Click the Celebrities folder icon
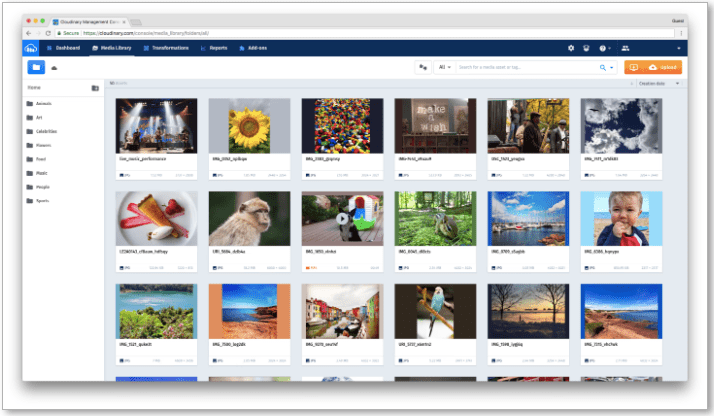Screen dimensions: 714x416 point(30,132)
